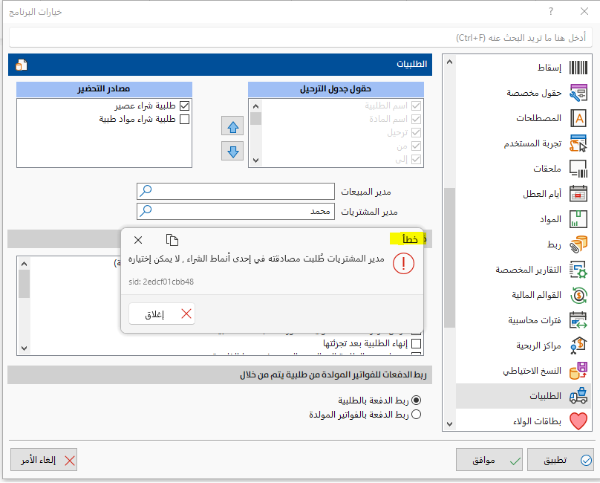Open the المواد icon in sidebar
The image size is (600, 483).
[578, 219]
